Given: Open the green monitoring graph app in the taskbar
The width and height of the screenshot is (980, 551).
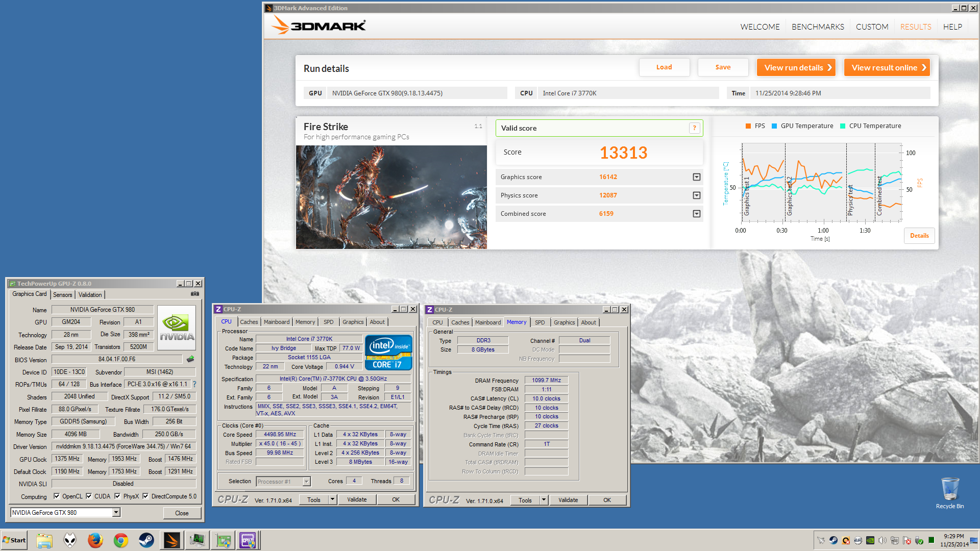Looking at the screenshot, I should [197, 540].
